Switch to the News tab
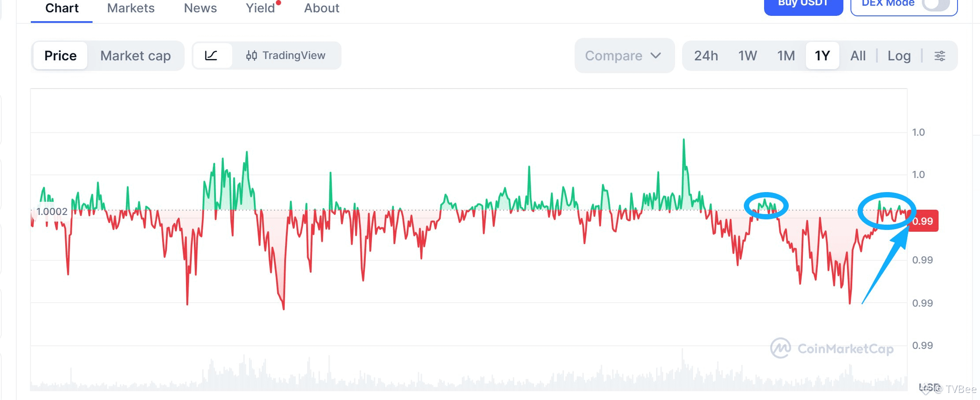This screenshot has width=980, height=400. (200, 8)
